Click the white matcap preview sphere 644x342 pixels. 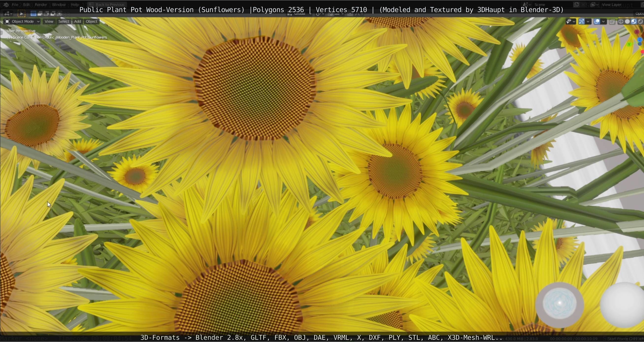(x=623, y=305)
